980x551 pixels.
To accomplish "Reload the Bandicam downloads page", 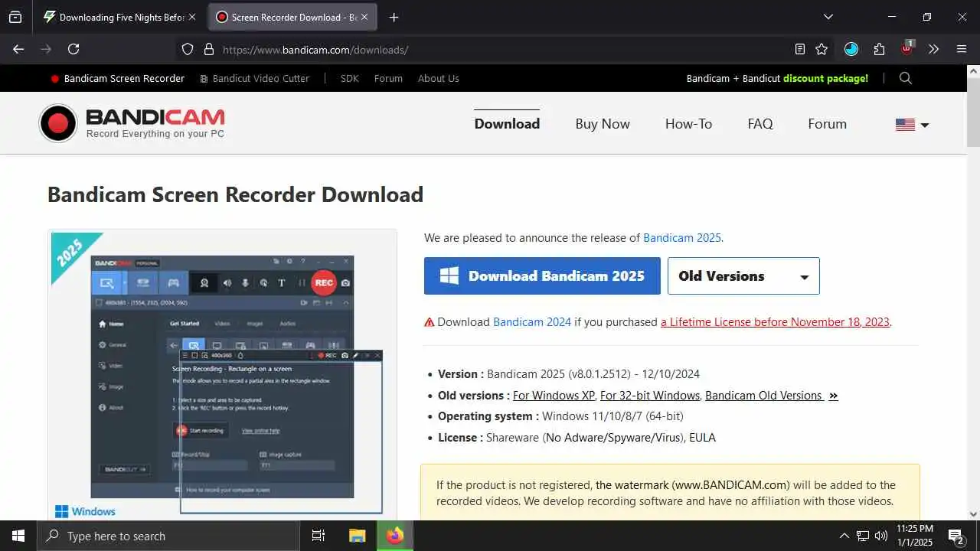I will point(73,49).
